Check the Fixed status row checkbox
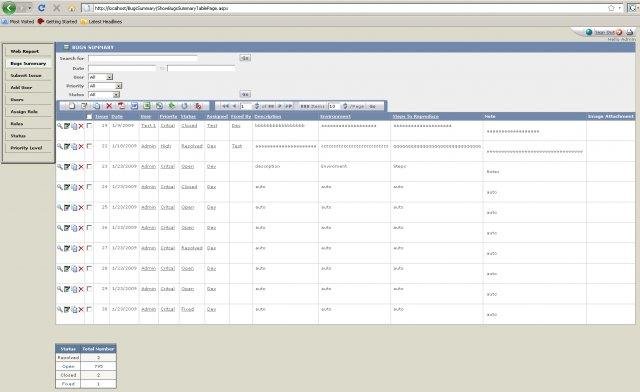 pos(89,309)
